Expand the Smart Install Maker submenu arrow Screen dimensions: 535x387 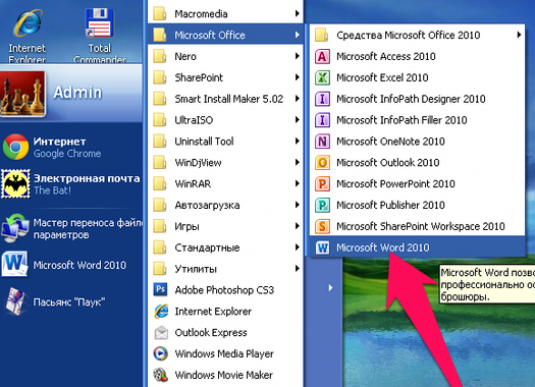coord(297,99)
